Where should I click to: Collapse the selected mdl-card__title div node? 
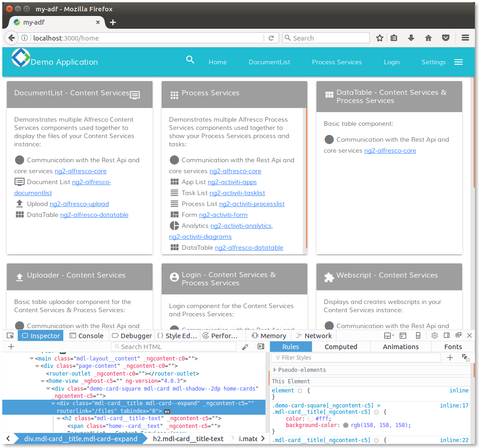tap(53, 403)
